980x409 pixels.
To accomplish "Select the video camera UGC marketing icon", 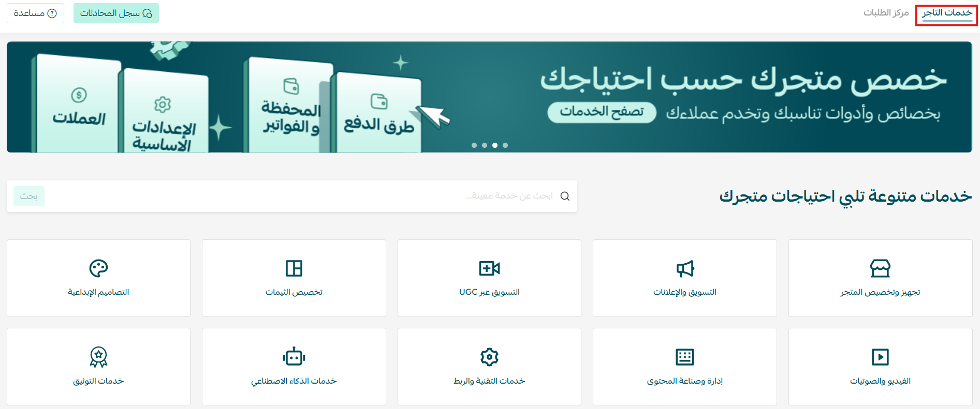I will [489, 268].
